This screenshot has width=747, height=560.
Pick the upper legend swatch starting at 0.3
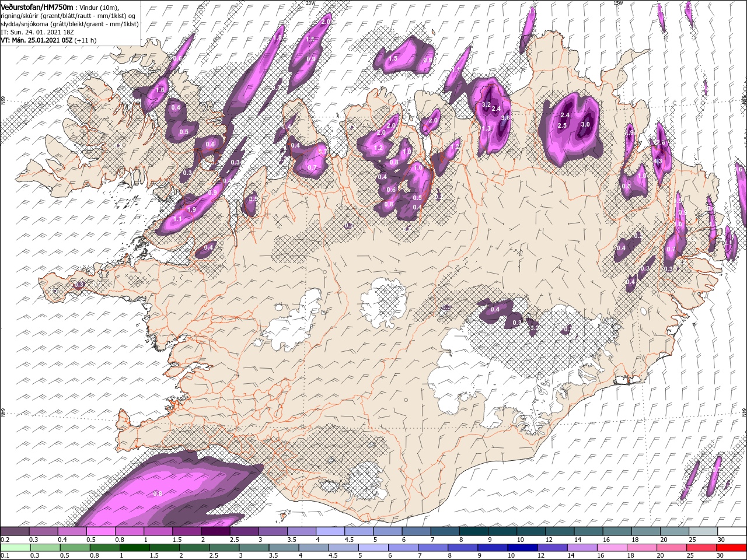(x=44, y=531)
